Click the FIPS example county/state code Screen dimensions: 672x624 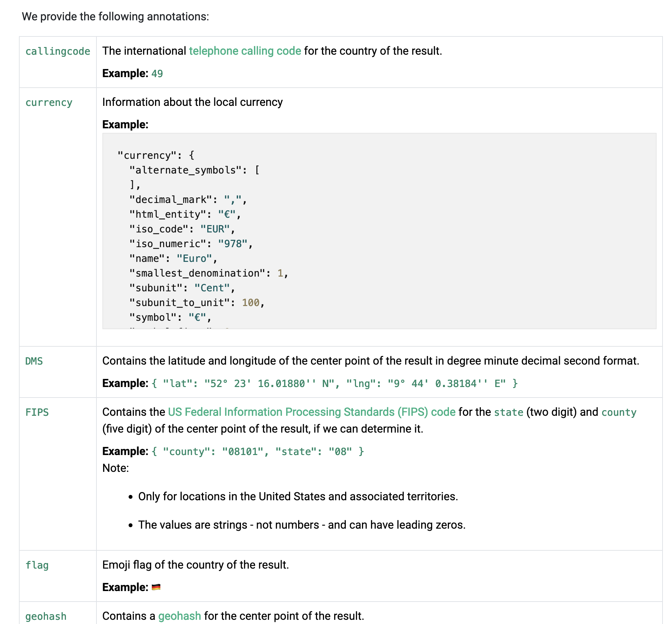click(258, 452)
